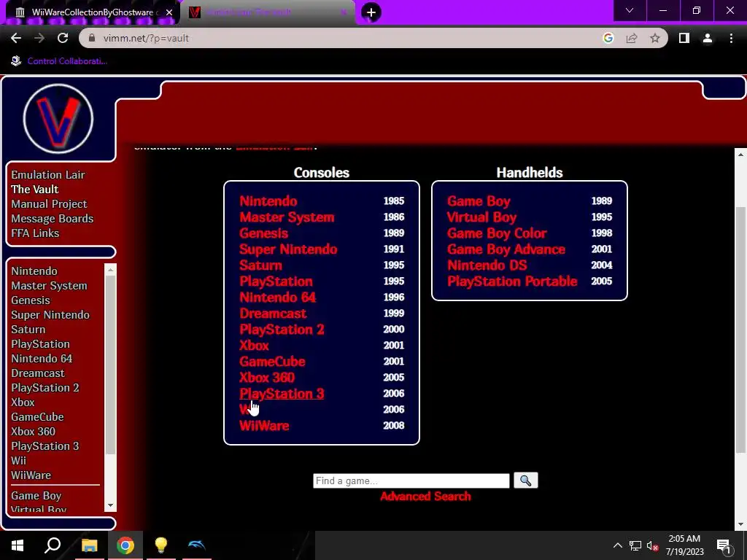
Task: Open Nintendo 64 in Consoles list
Action: 278,297
